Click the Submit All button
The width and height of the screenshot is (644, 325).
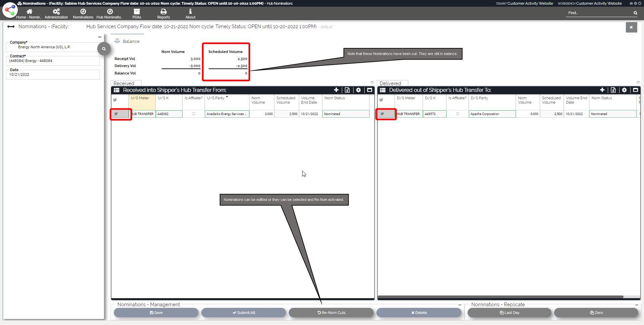click(x=244, y=313)
